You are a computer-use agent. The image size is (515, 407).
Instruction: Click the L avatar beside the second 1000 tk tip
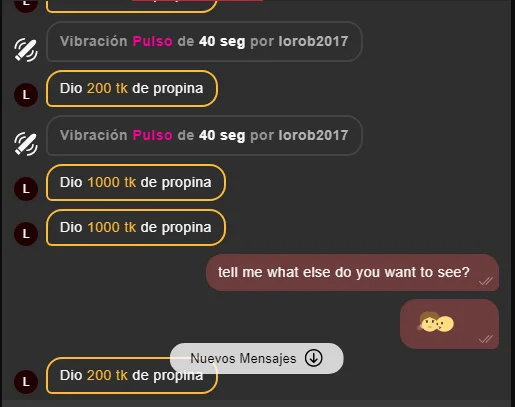26,234
